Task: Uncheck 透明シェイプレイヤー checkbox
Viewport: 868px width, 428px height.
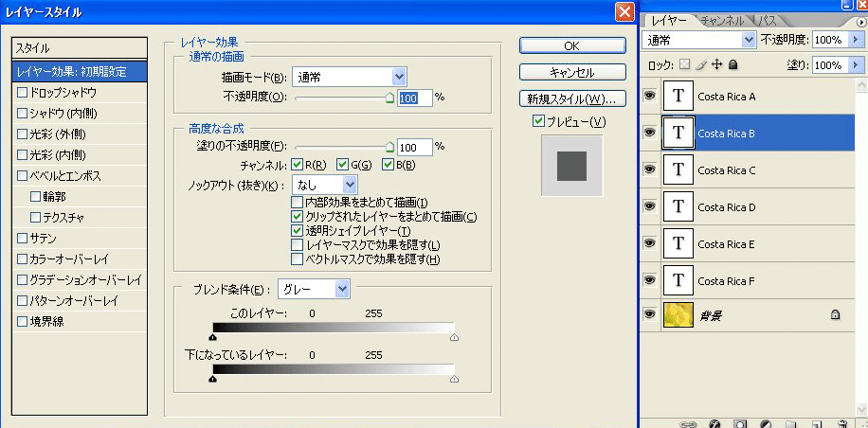Action: [x=298, y=231]
